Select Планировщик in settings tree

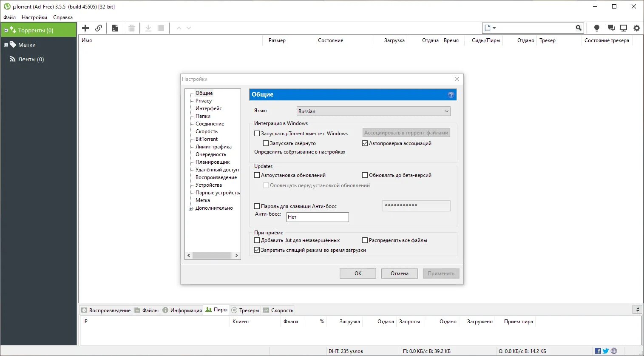click(212, 162)
